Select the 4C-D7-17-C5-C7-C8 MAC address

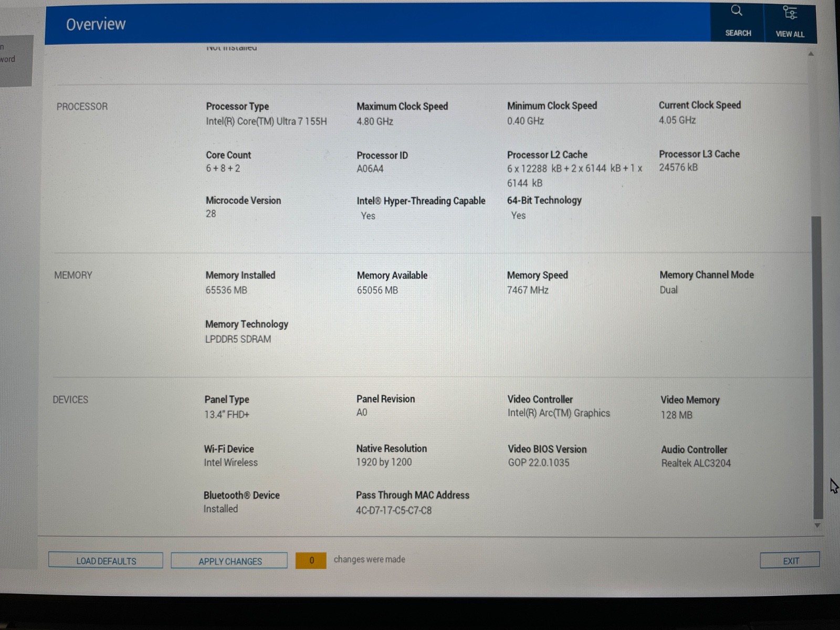pyautogui.click(x=394, y=510)
